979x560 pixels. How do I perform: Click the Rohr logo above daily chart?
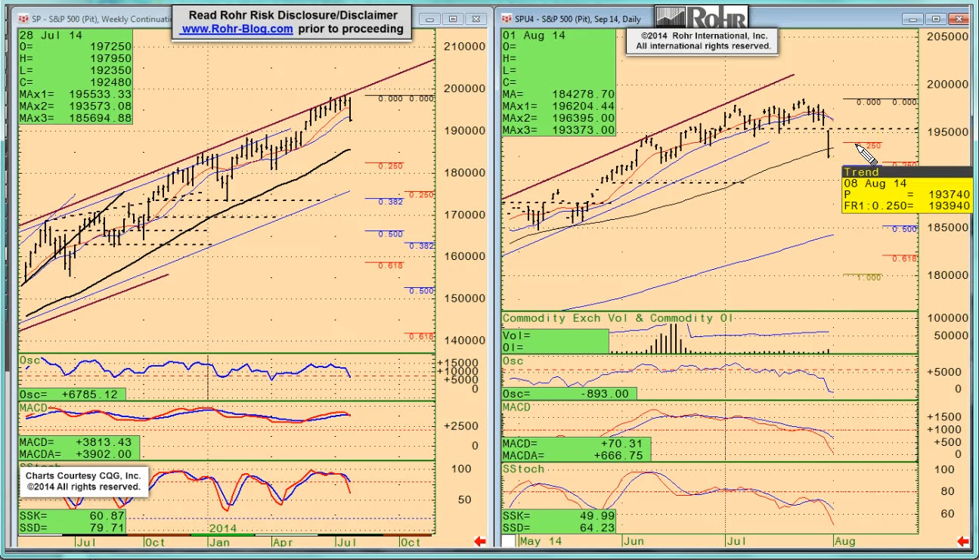[x=701, y=17]
